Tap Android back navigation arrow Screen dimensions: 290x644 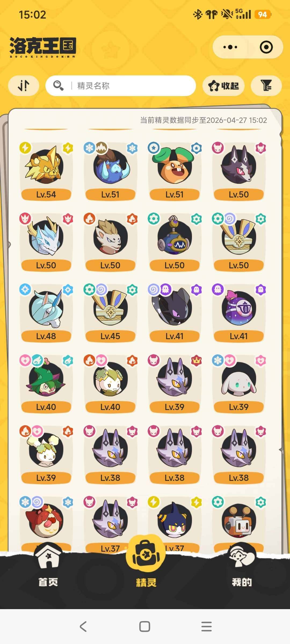click(83, 627)
